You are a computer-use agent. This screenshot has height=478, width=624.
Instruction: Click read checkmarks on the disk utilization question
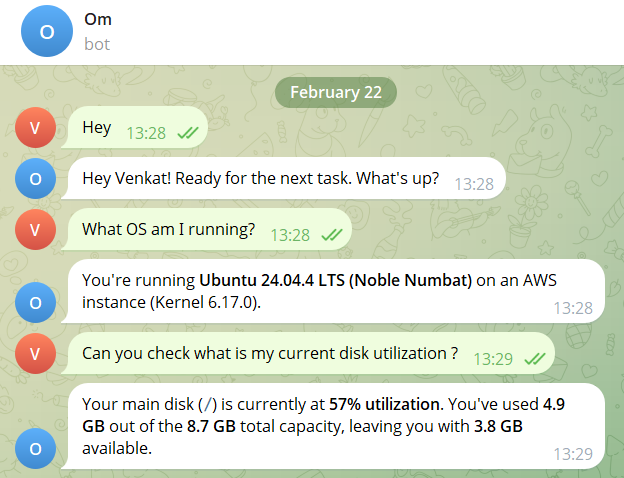point(534,358)
